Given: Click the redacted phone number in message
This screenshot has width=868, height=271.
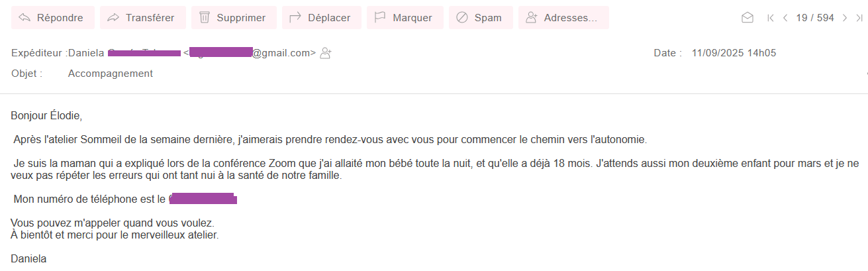Looking at the screenshot, I should coord(203,198).
